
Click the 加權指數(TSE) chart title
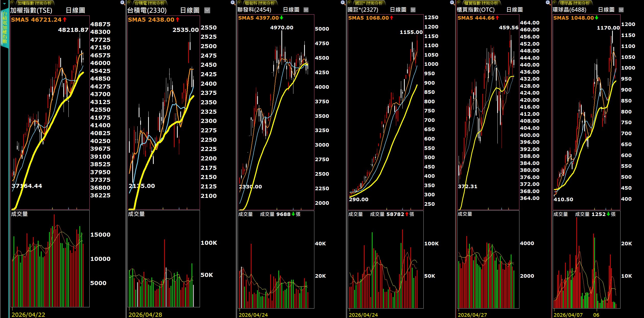pos(31,10)
